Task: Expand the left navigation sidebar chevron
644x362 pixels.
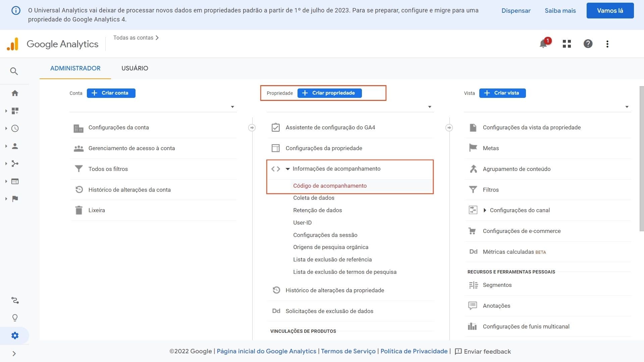Action: [14, 353]
